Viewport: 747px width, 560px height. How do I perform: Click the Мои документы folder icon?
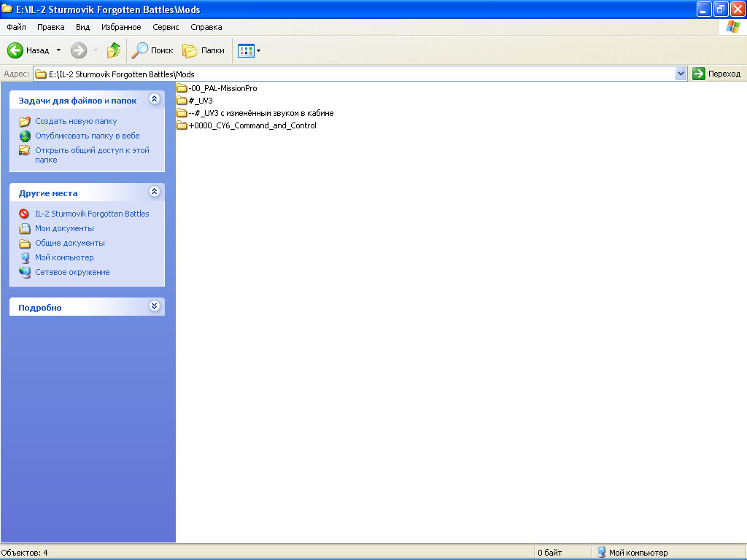(x=25, y=228)
